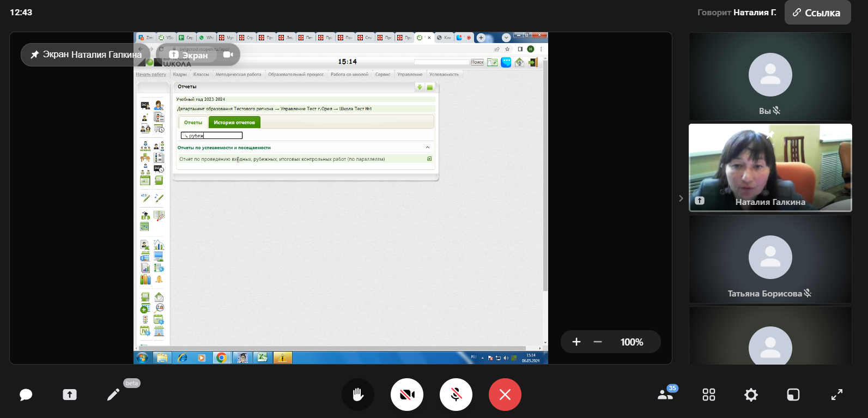Select the pencil drawing tool
The height and width of the screenshot is (418, 868).
click(x=113, y=395)
